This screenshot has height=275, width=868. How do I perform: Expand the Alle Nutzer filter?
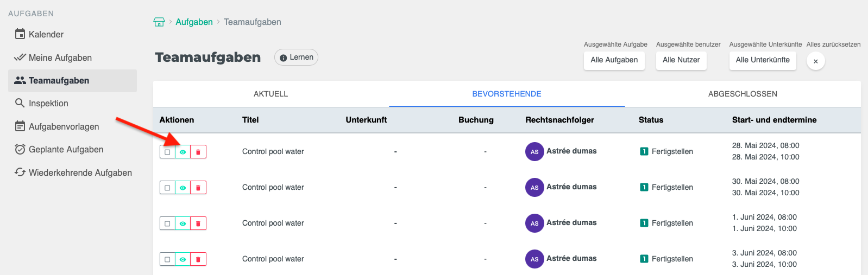pos(681,60)
